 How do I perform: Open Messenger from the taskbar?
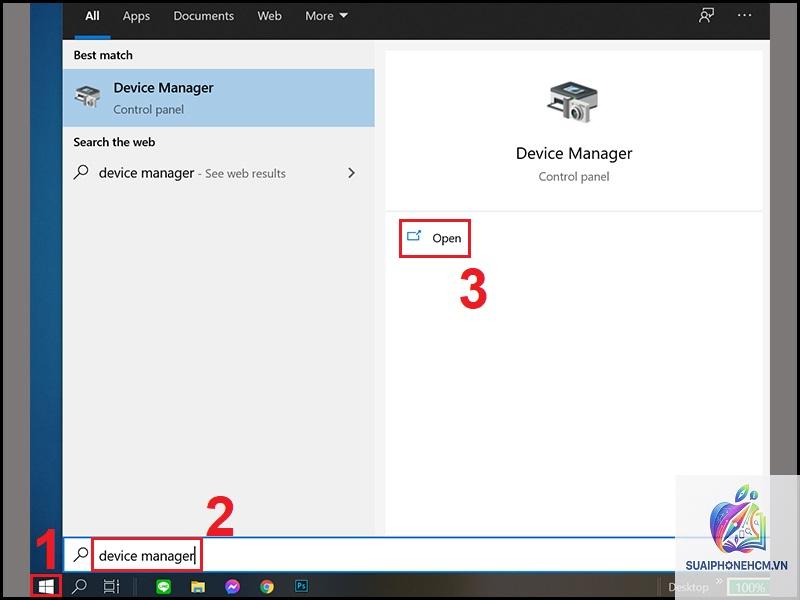pyautogui.click(x=233, y=587)
